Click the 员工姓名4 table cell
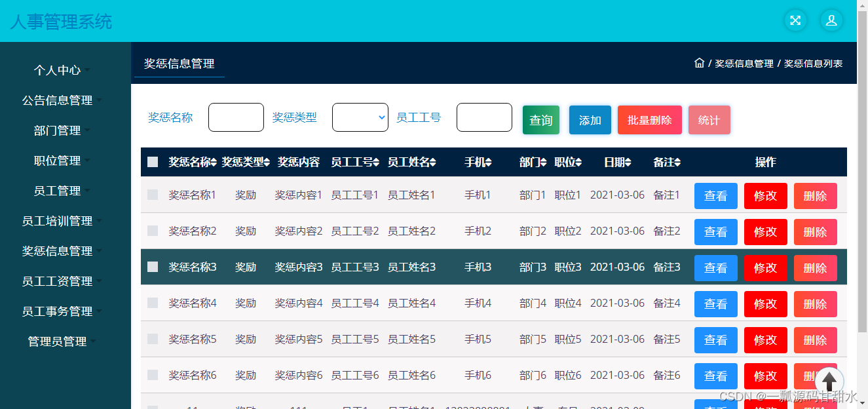 (x=411, y=303)
